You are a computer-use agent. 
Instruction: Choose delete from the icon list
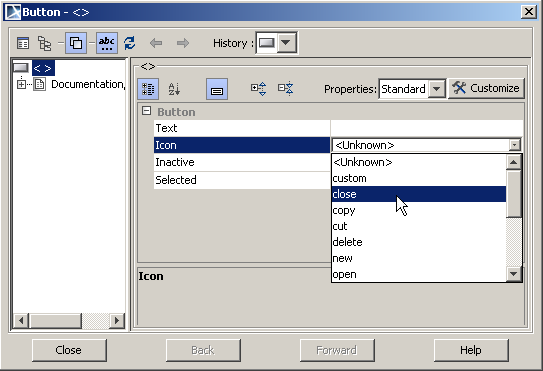coord(419,242)
